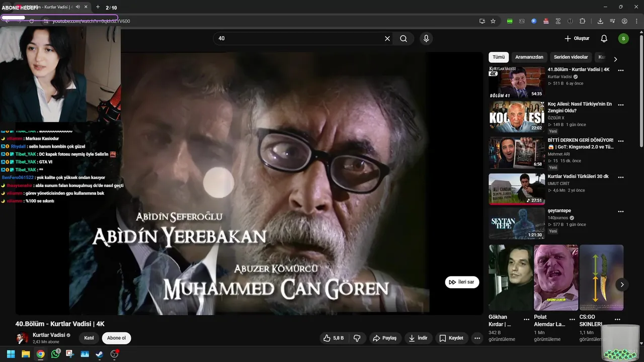
Task: Open the Chrome profile icon
Action: pos(624,21)
